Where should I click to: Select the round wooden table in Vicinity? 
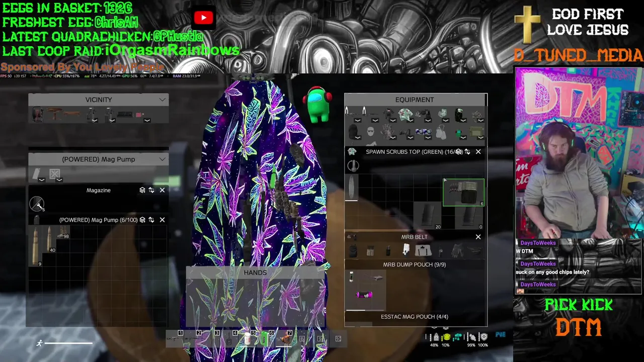pyautogui.click(x=54, y=115)
